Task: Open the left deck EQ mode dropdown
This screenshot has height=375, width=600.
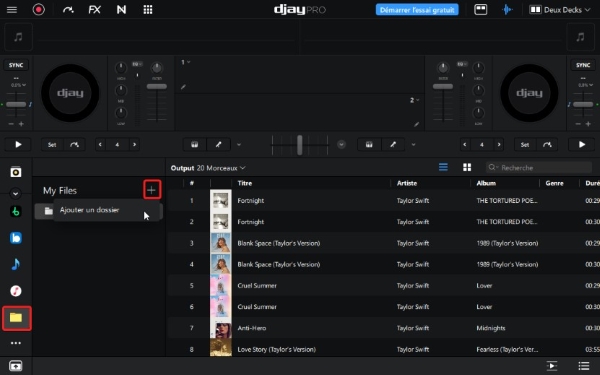Action: click(137, 64)
